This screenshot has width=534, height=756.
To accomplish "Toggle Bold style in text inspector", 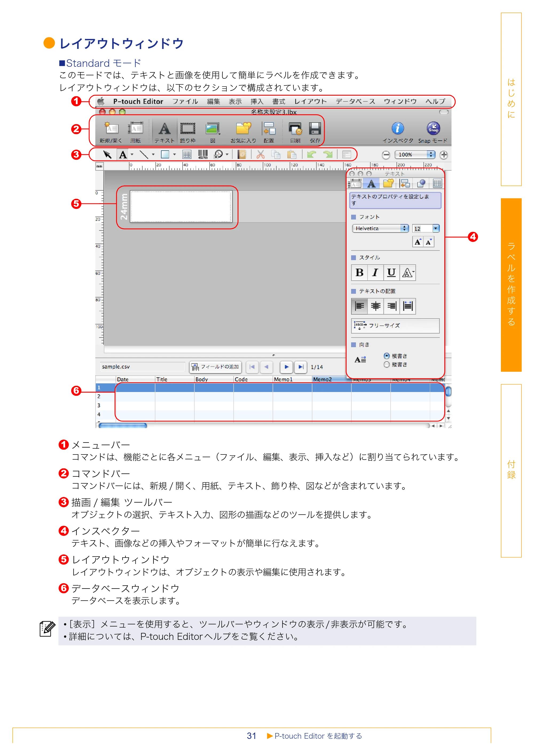I will [359, 273].
